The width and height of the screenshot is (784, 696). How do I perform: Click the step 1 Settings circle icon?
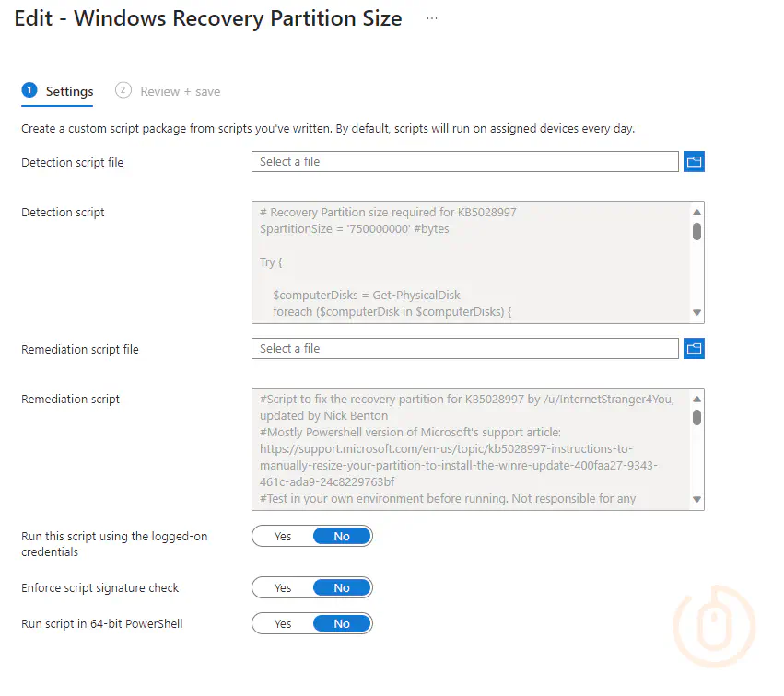tap(29, 90)
